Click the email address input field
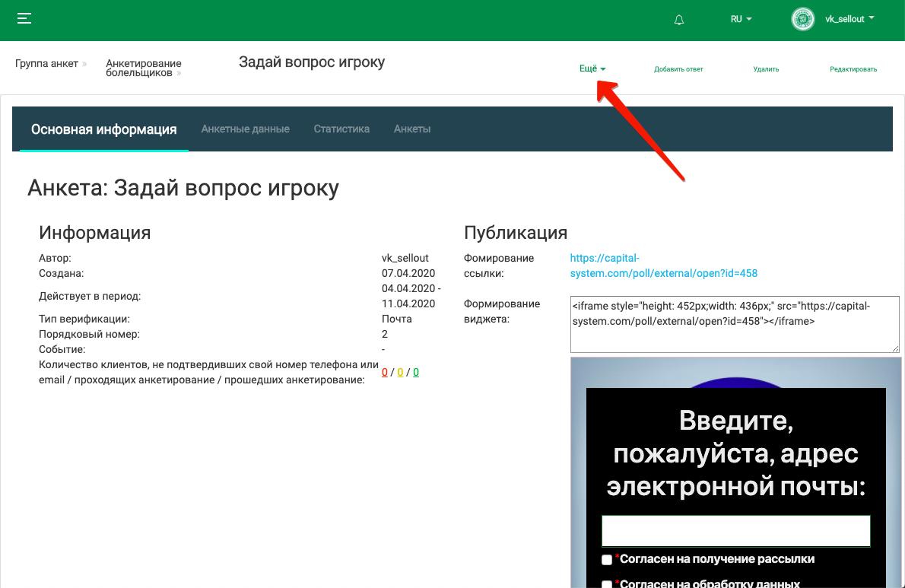The width and height of the screenshot is (905, 588). [x=735, y=531]
